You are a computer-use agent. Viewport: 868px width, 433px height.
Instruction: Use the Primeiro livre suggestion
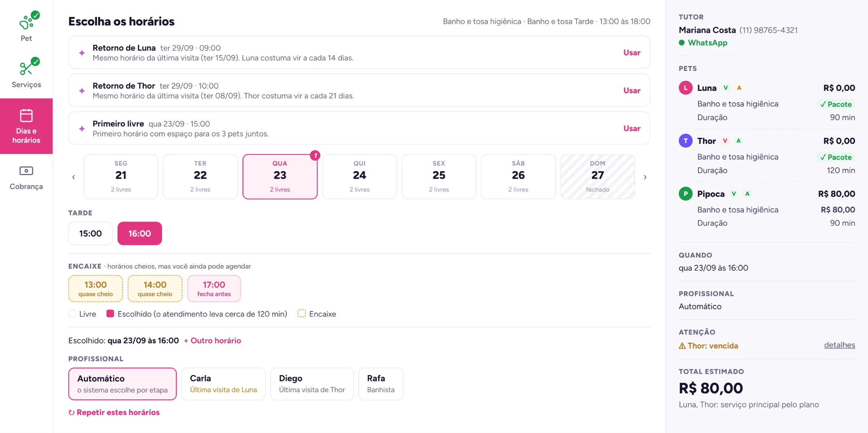tap(631, 129)
